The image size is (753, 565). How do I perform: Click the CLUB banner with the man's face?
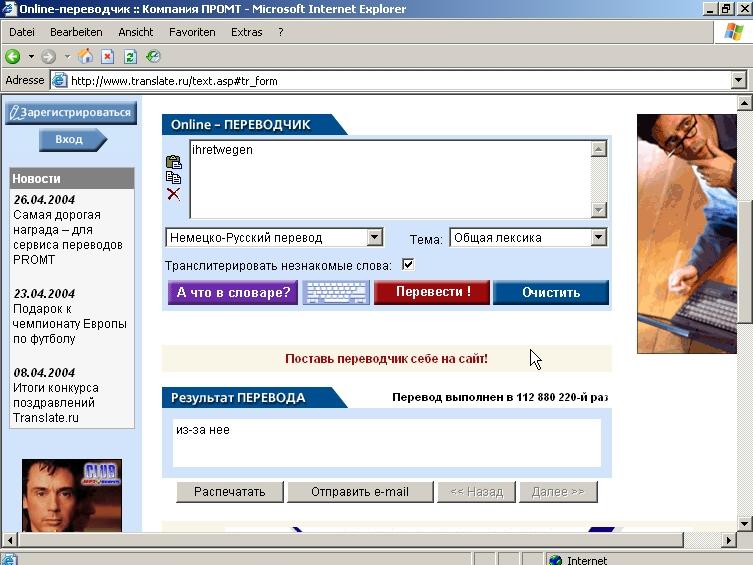click(72, 495)
